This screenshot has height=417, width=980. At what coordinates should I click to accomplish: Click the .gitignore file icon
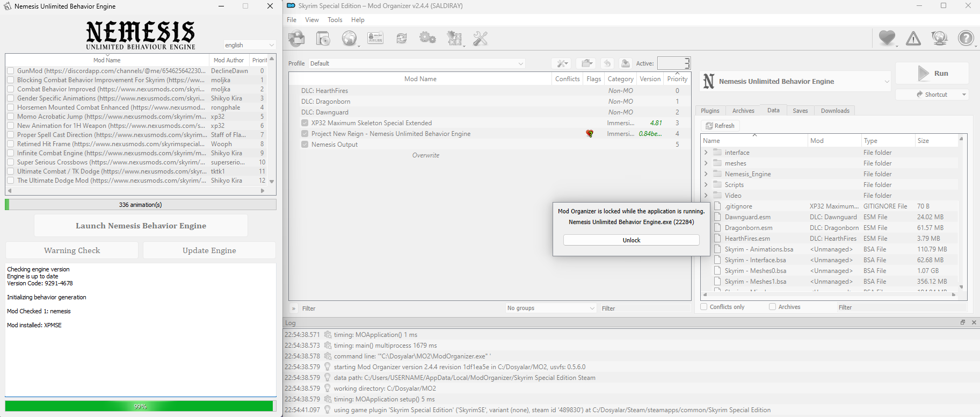point(717,206)
